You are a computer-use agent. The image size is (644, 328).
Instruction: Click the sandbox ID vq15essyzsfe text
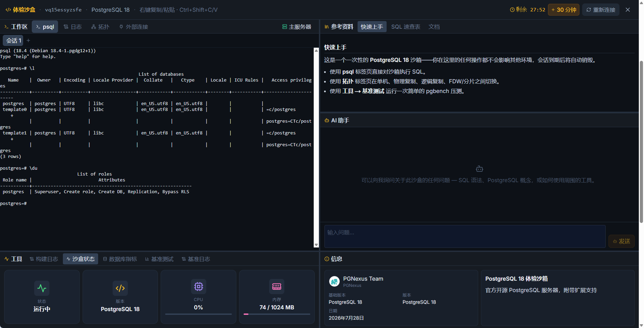63,10
